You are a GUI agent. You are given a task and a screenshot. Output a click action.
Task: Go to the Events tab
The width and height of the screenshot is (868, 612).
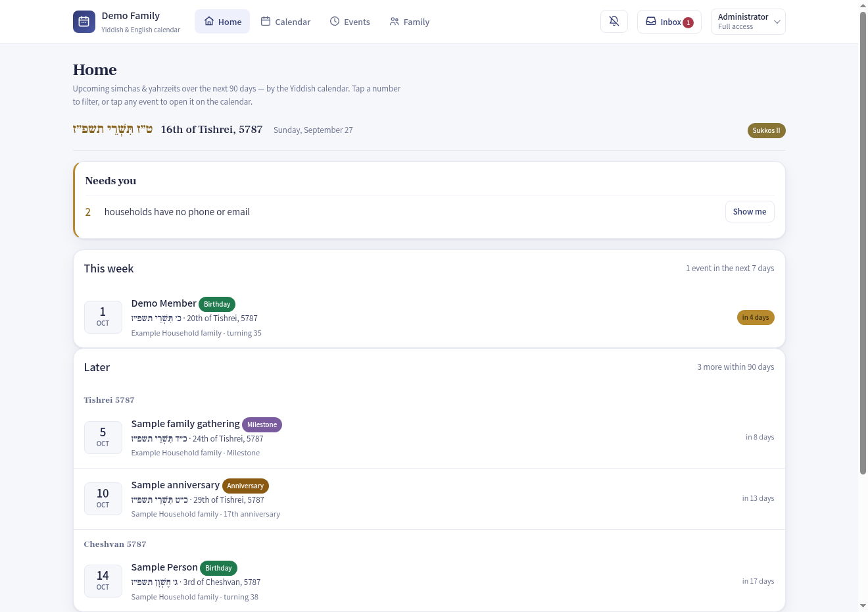350,22
